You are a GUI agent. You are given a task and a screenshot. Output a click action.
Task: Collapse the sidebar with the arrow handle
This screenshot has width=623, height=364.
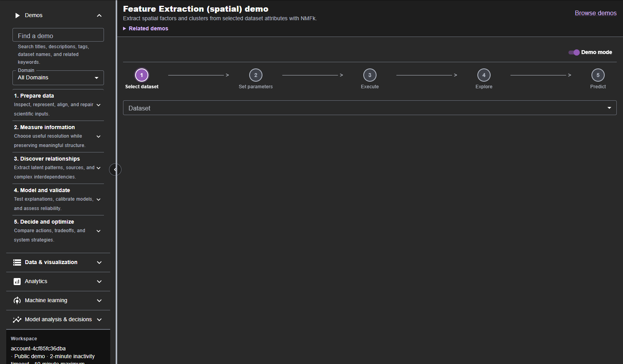115,170
